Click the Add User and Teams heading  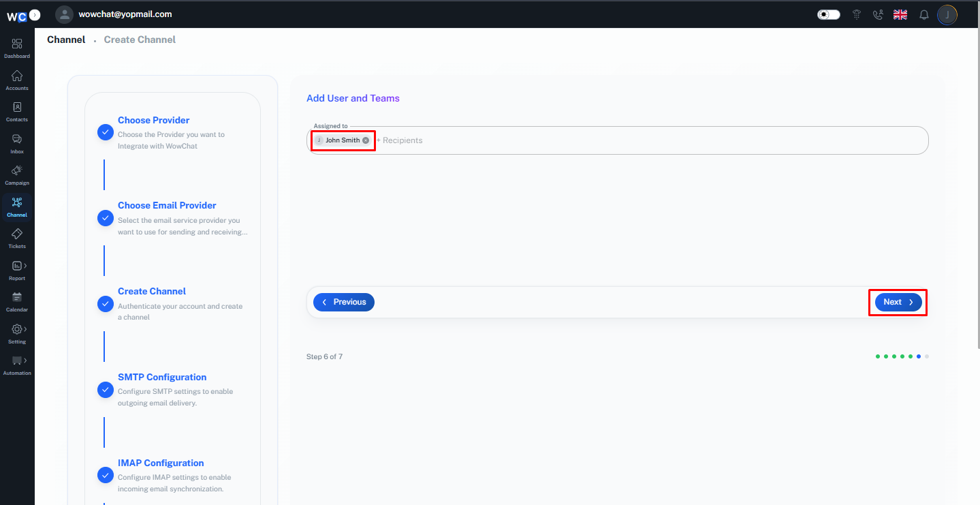pyautogui.click(x=353, y=98)
